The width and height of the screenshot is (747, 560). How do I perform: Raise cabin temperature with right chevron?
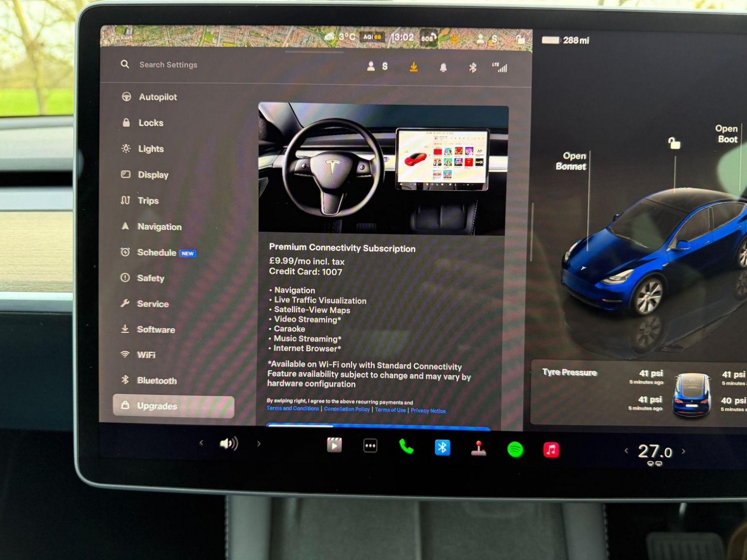pyautogui.click(x=684, y=451)
